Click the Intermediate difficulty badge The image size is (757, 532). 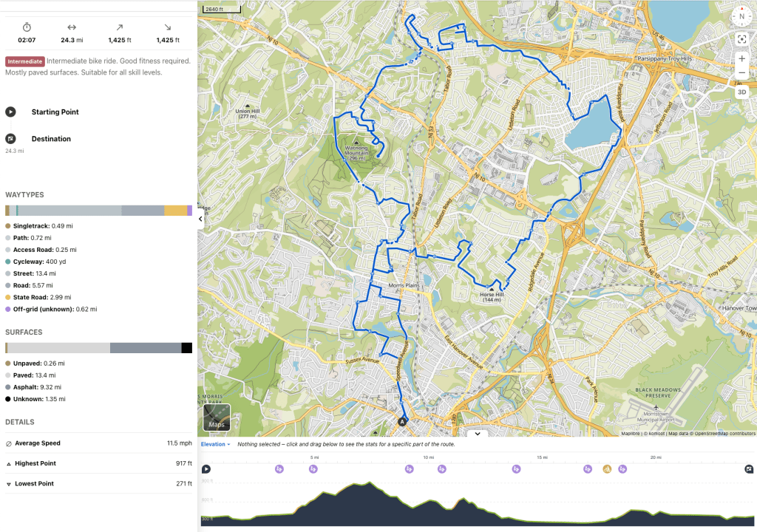click(25, 61)
